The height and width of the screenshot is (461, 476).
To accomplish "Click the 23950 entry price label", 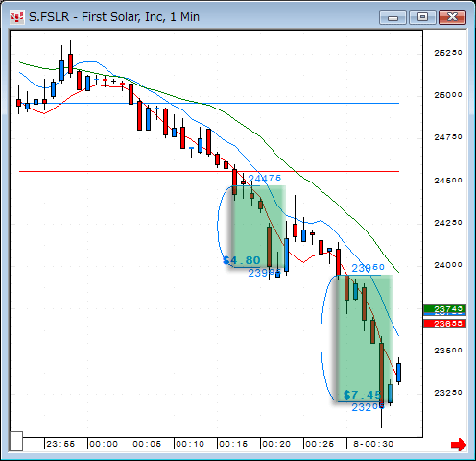I will point(368,268).
